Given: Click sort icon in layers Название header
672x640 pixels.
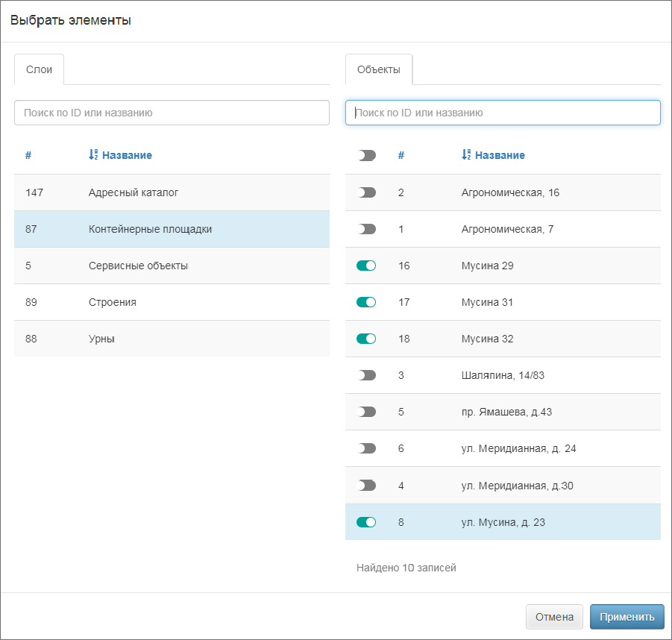Looking at the screenshot, I should (x=93, y=155).
